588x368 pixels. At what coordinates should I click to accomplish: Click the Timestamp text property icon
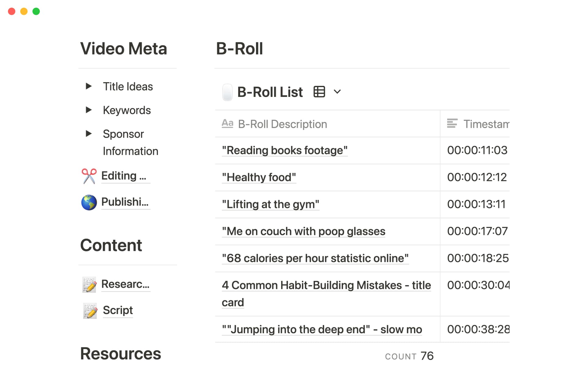pyautogui.click(x=452, y=123)
